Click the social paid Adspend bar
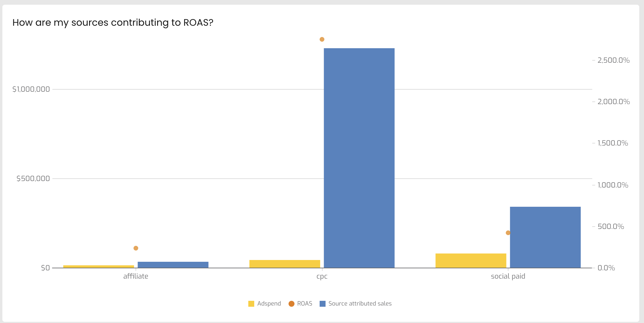Viewport: 644px width, 323px height. pyautogui.click(x=471, y=261)
